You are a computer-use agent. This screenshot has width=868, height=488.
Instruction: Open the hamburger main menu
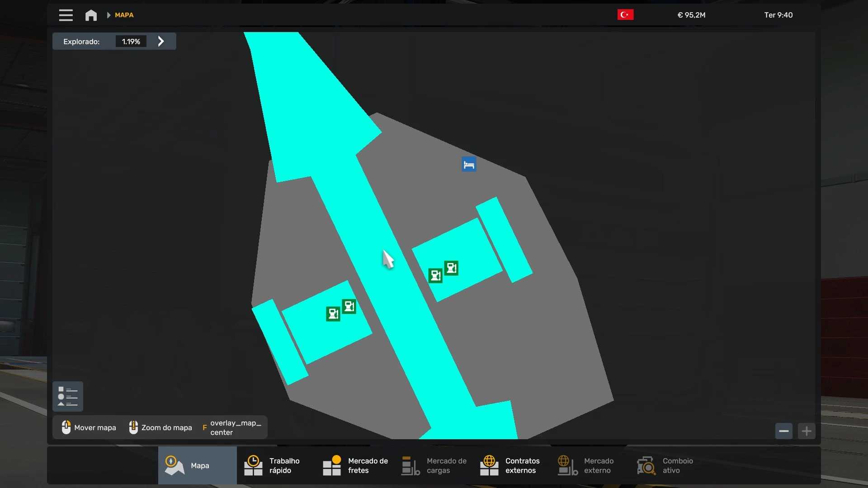click(66, 15)
